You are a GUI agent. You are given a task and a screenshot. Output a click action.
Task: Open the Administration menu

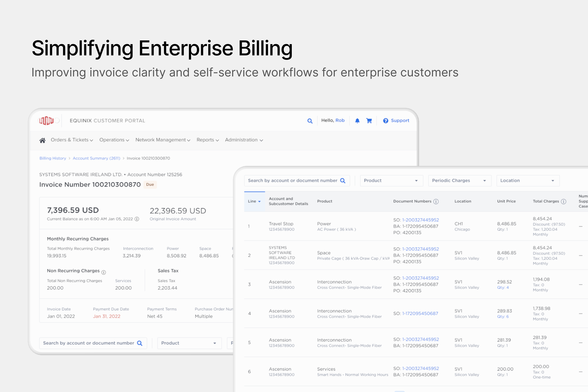pos(244,140)
